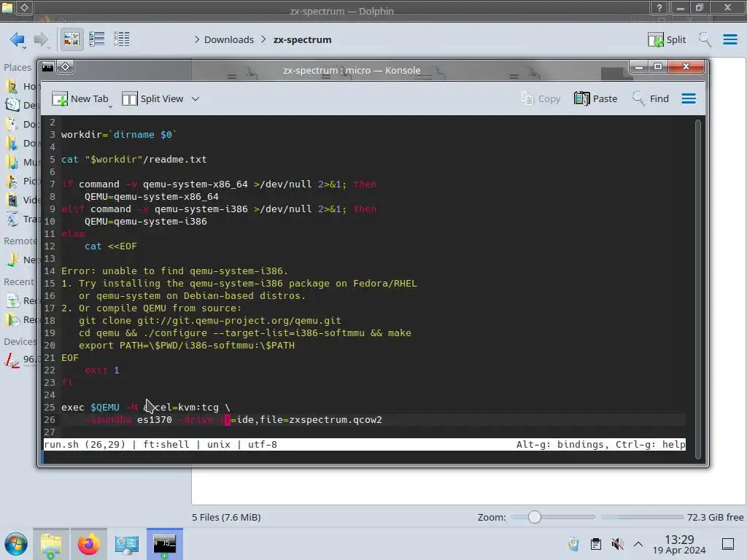Click zx-spectrum breadcrumb folder
The width and height of the screenshot is (747, 560).
tap(303, 40)
